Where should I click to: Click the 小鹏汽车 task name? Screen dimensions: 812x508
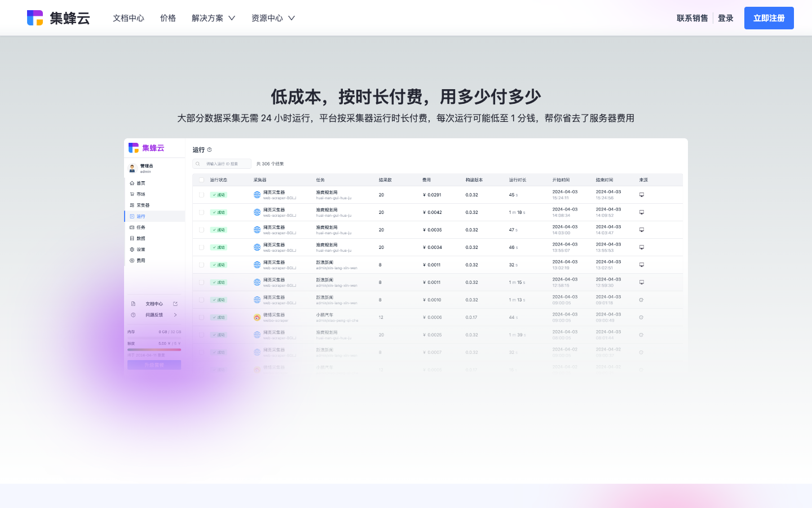[324, 315]
